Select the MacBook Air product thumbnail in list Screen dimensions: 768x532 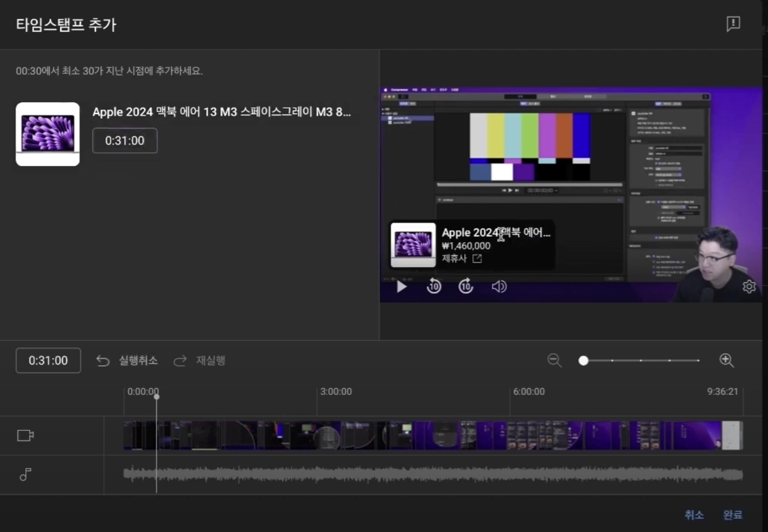pyautogui.click(x=47, y=134)
